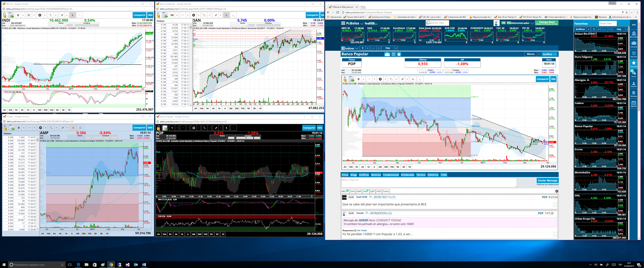
Task: Open PcBolsa hamburger menu
Action: point(343,23)
